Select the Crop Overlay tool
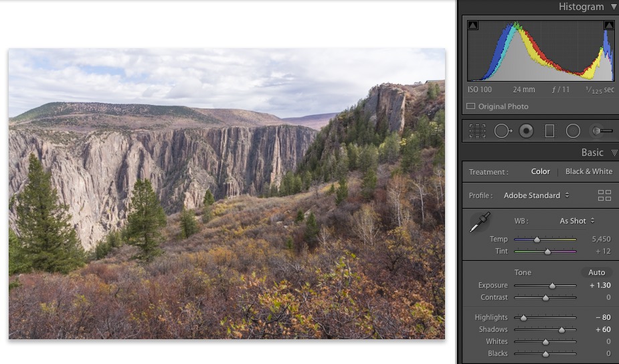 click(x=477, y=130)
